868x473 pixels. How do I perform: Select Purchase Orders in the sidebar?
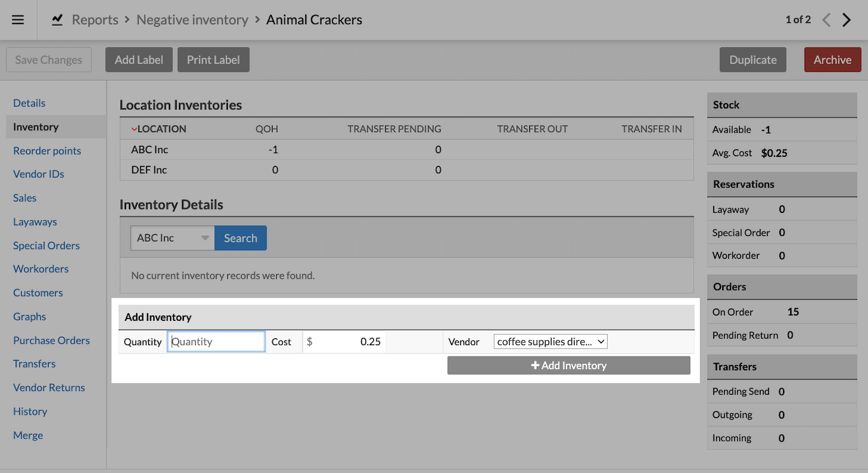(x=51, y=340)
